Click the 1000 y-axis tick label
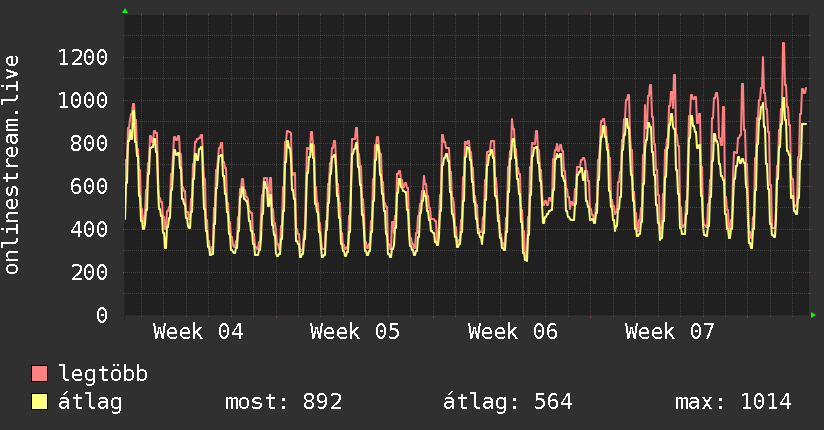This screenshot has height=430, width=824. (x=82, y=100)
